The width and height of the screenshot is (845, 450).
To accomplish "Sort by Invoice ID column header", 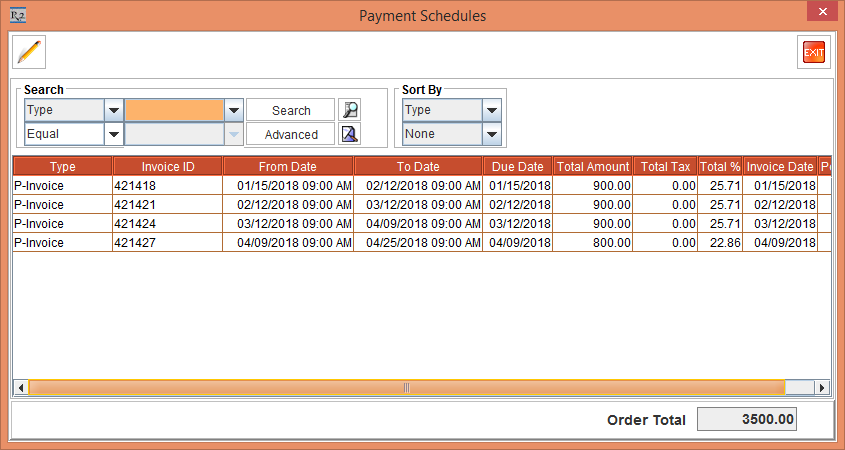I will click(167, 167).
